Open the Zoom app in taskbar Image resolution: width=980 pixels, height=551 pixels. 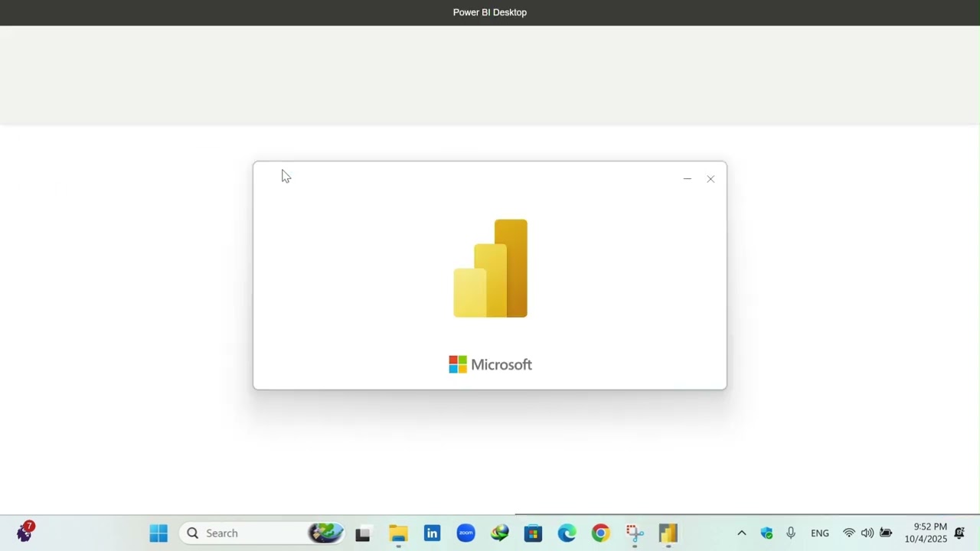point(465,533)
